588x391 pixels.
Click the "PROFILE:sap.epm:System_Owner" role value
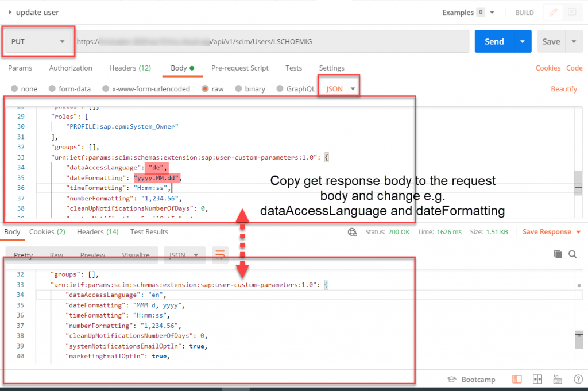pyautogui.click(x=122, y=127)
